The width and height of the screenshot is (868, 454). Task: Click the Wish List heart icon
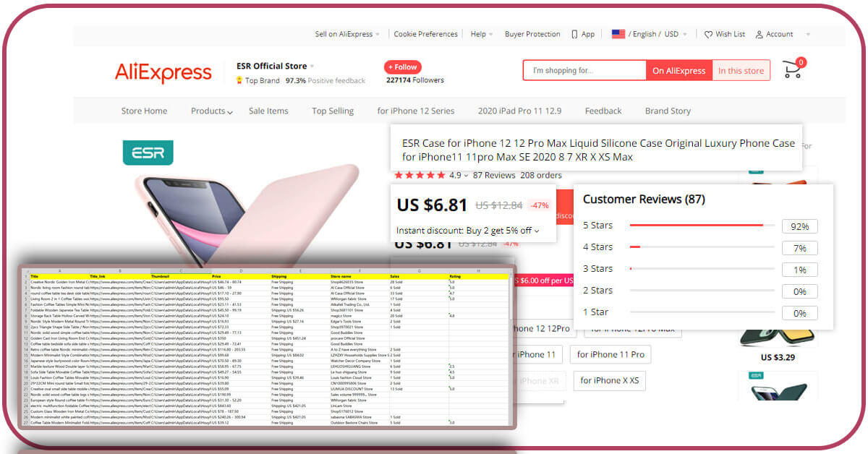pyautogui.click(x=708, y=34)
